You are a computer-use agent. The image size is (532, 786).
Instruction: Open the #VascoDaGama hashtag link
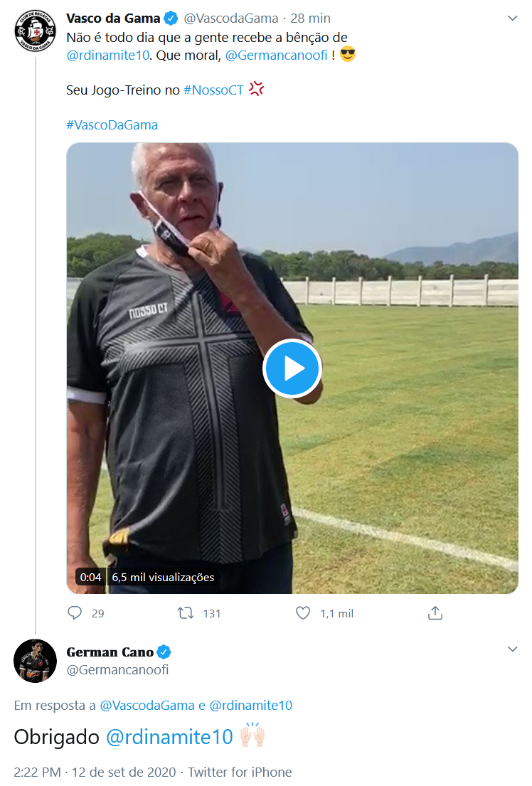coord(112,125)
